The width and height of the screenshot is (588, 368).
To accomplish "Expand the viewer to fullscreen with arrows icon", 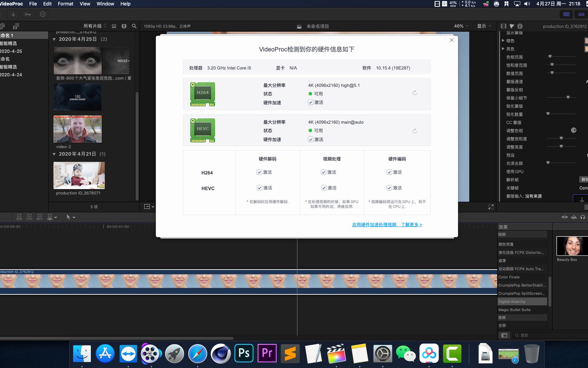I will coord(491,206).
